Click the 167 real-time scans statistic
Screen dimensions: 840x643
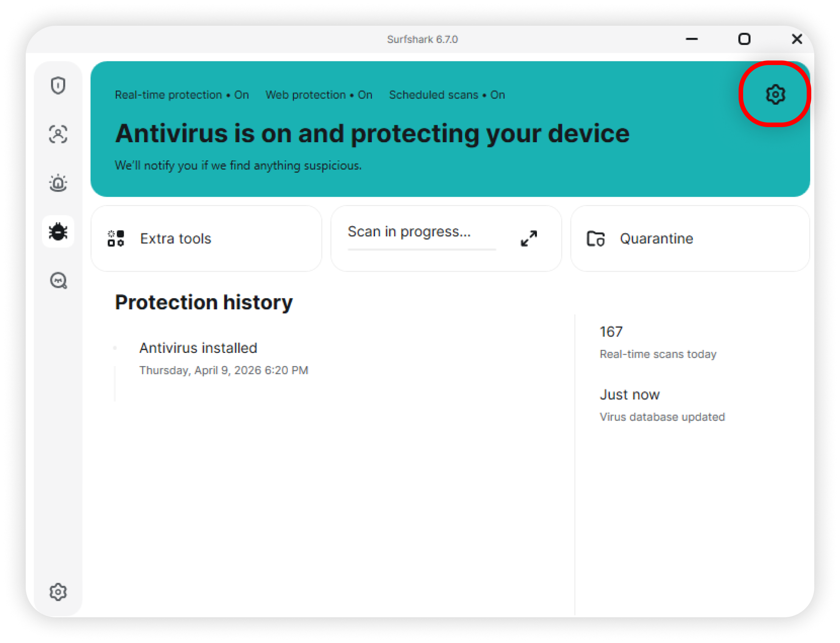coord(611,332)
